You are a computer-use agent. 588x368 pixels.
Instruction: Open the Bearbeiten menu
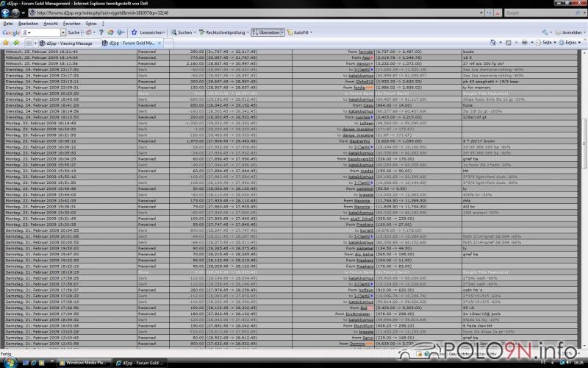(29, 24)
